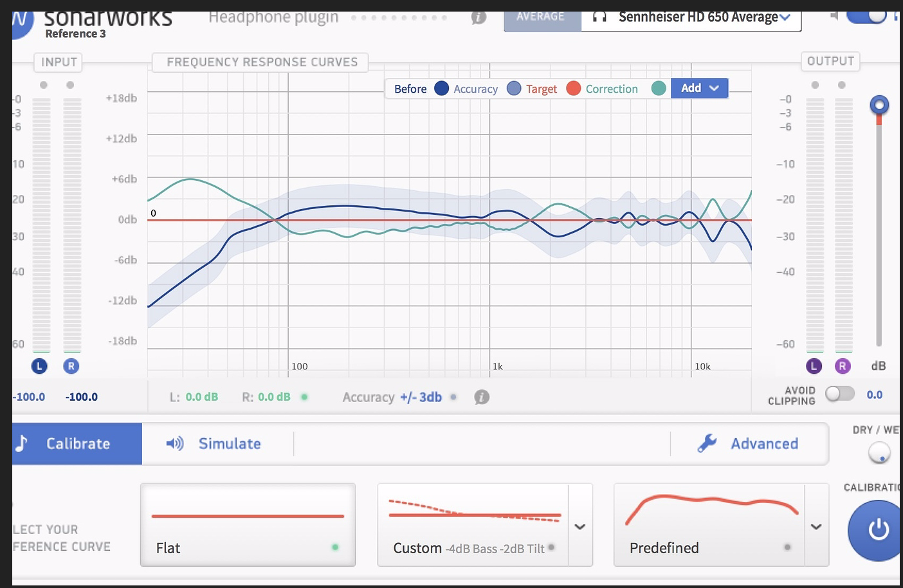903x588 pixels.
Task: Toggle the indicator dot after Accuracy +/-3db
Action: click(453, 397)
